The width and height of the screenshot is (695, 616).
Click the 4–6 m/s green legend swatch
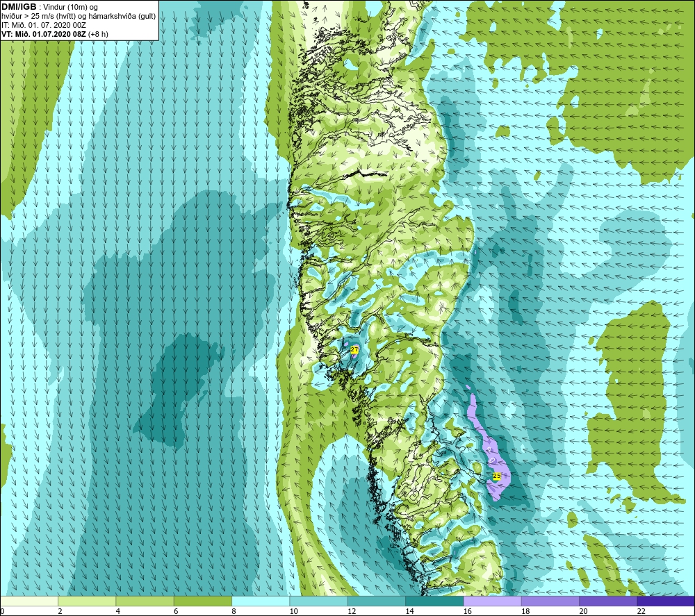click(145, 601)
